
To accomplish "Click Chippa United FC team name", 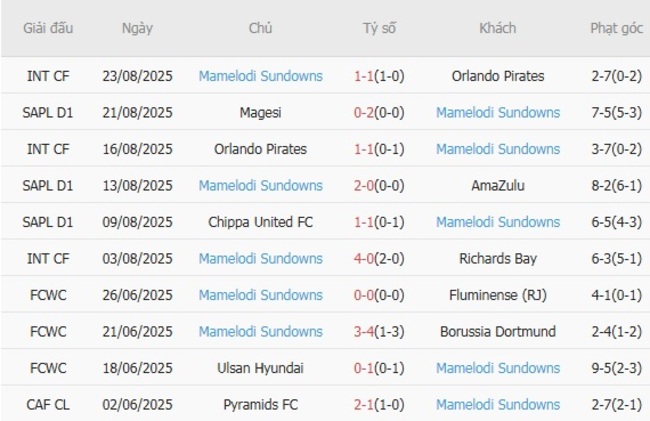I will tap(260, 222).
